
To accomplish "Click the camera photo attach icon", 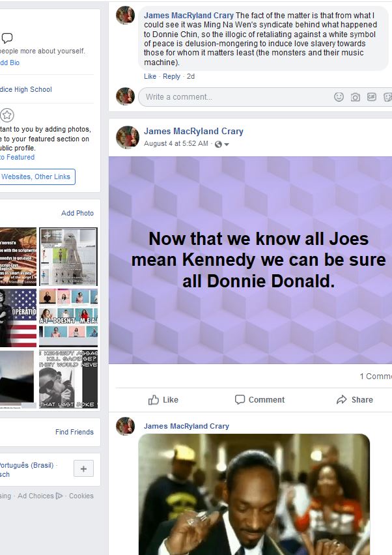I will pyautogui.click(x=355, y=97).
